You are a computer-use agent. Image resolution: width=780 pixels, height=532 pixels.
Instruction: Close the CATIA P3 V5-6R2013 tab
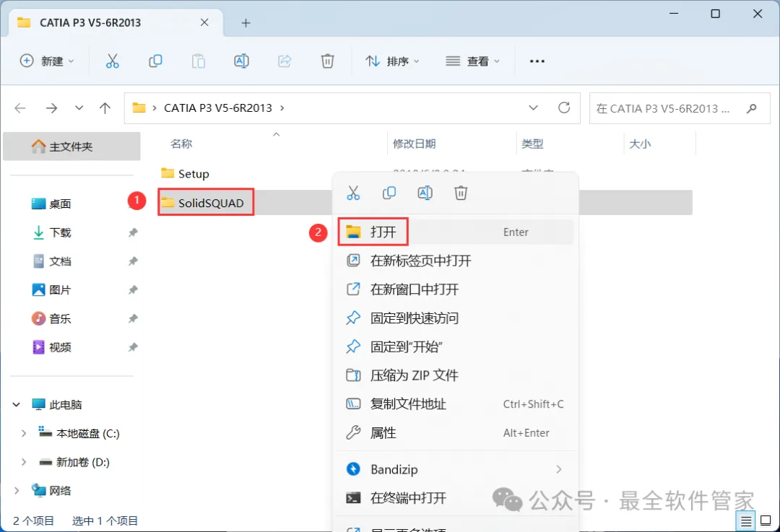click(204, 22)
